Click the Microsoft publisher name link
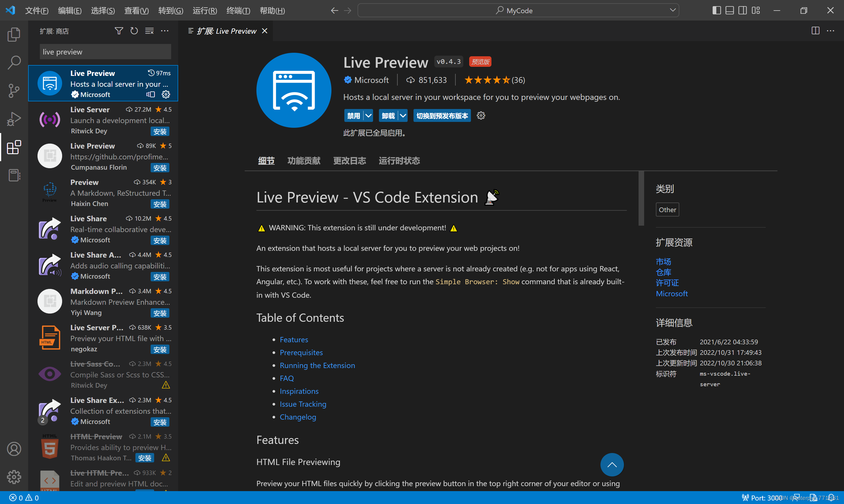The image size is (844, 504). pos(372,80)
